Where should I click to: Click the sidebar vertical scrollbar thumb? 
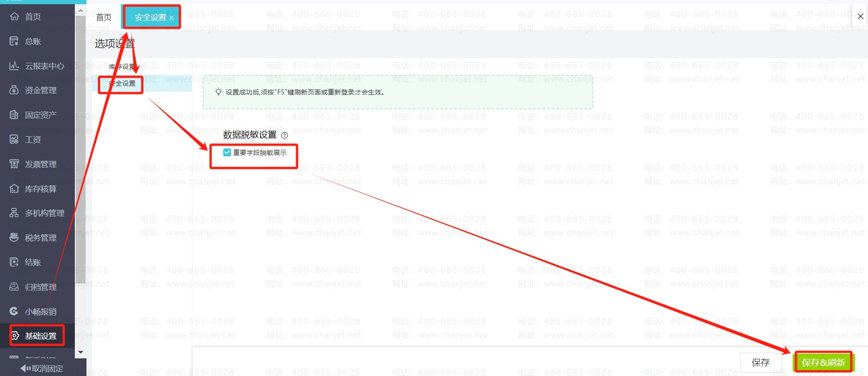(80, 149)
